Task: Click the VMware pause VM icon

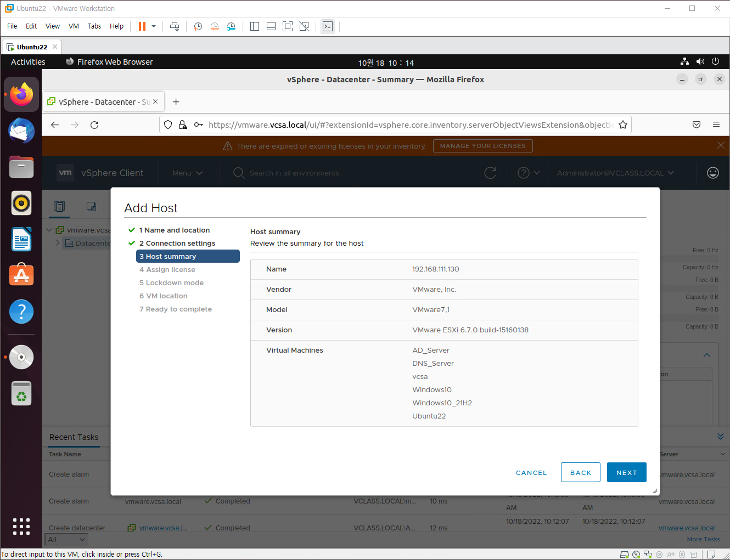Action: [x=142, y=26]
